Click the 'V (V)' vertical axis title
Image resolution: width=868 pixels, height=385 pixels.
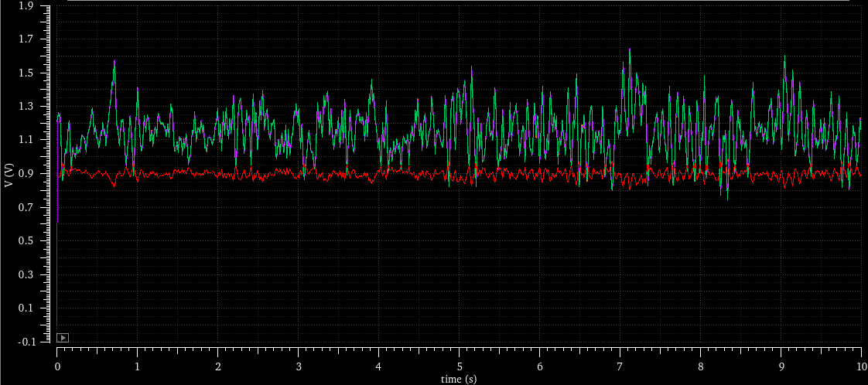(x=8, y=174)
